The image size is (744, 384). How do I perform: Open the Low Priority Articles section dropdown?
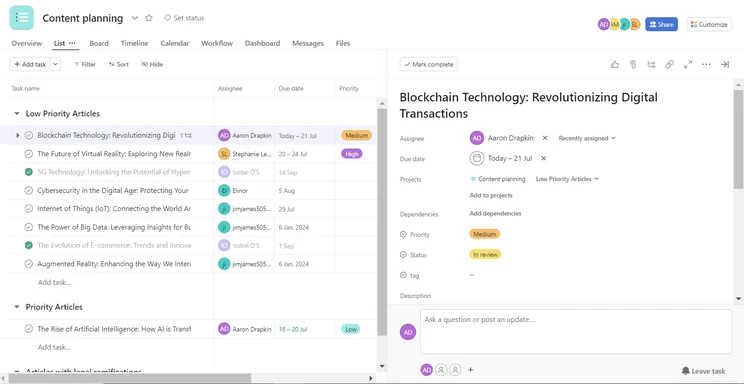pyautogui.click(x=567, y=179)
